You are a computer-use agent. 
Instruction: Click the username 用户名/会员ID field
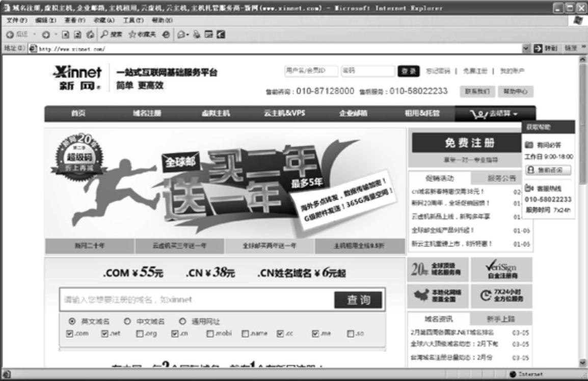click(311, 70)
